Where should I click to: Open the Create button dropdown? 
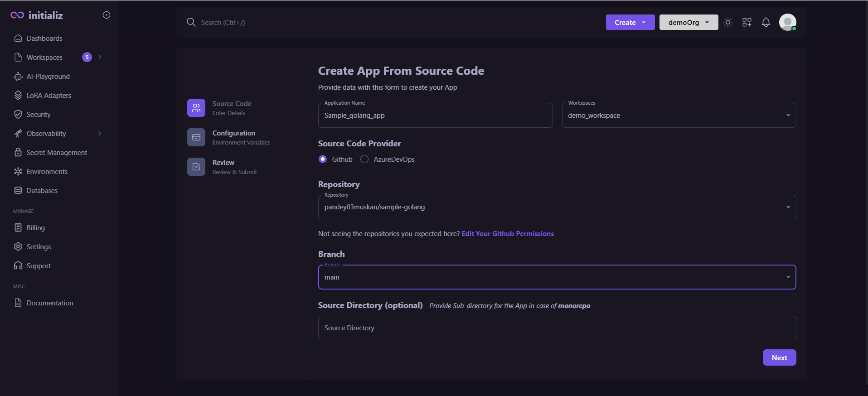[630, 22]
